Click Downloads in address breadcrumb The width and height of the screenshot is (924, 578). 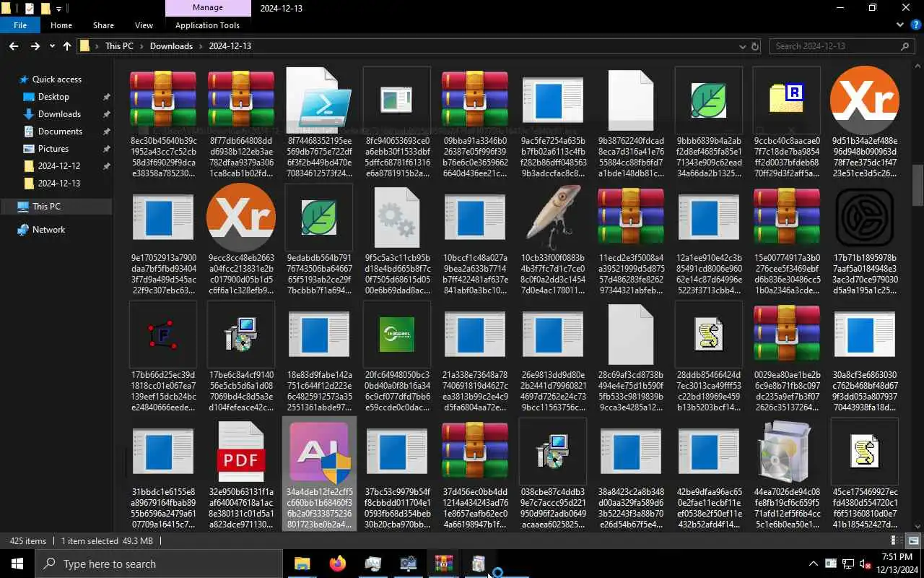point(171,46)
